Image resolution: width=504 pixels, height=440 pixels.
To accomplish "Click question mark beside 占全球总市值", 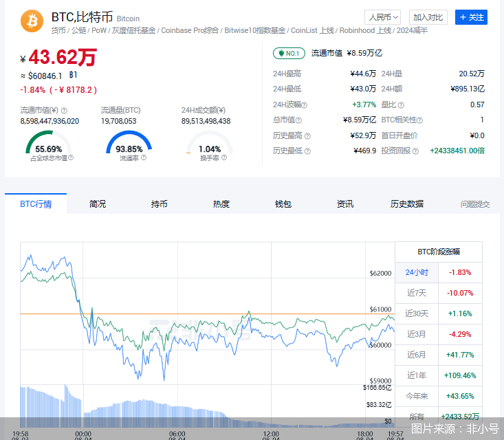I will [x=71, y=158].
